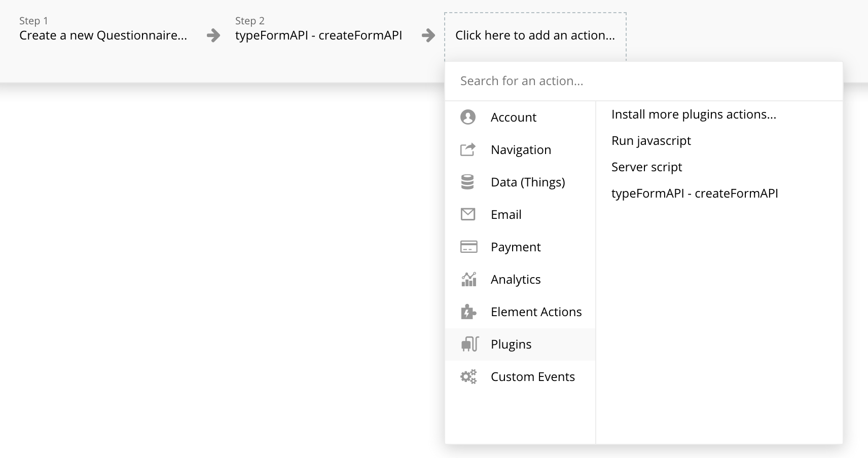Click the Custom Events gears icon
The image size is (868, 458).
pyautogui.click(x=468, y=376)
